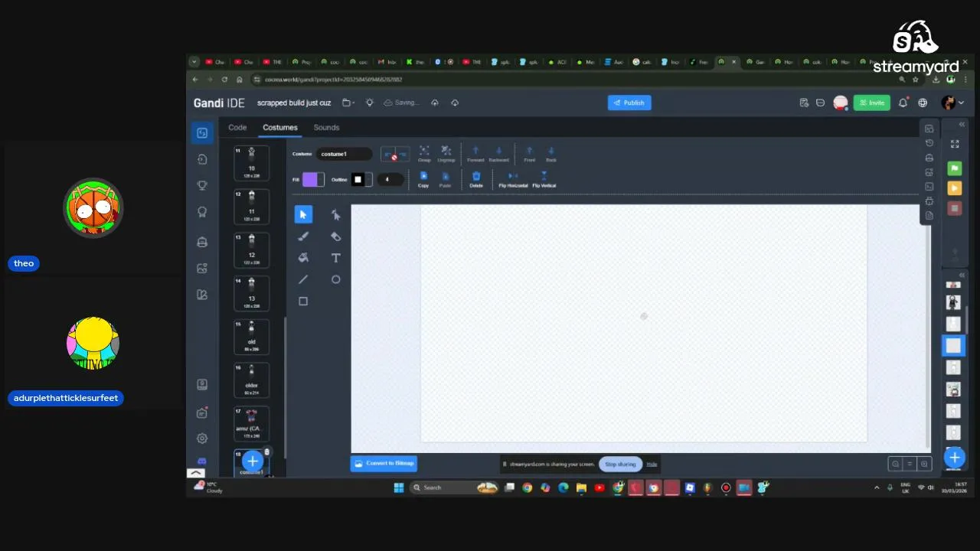Screen dimensions: 980x551
Task: Expand the bottom-left sidebar arrow
Action: click(x=196, y=473)
